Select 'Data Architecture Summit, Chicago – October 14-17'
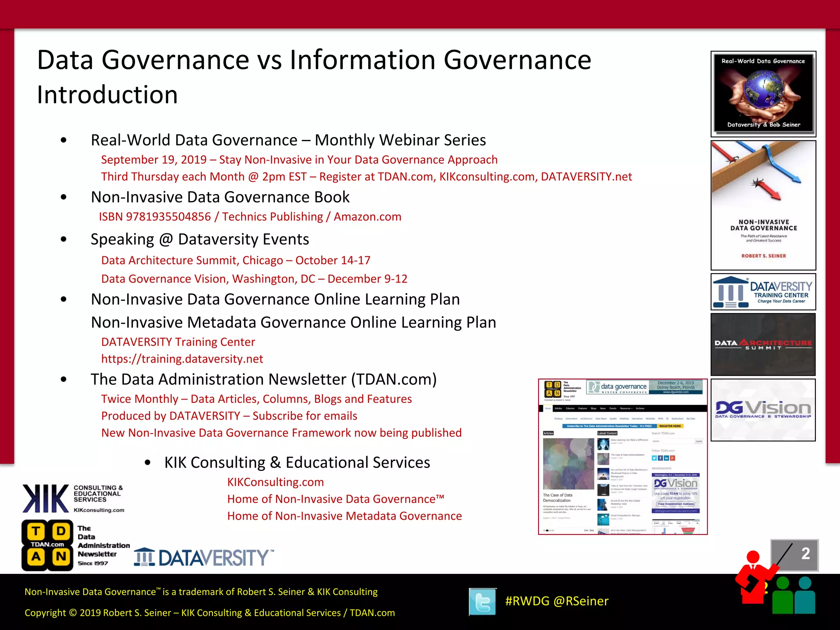This screenshot has width=840, height=630. tap(236, 260)
